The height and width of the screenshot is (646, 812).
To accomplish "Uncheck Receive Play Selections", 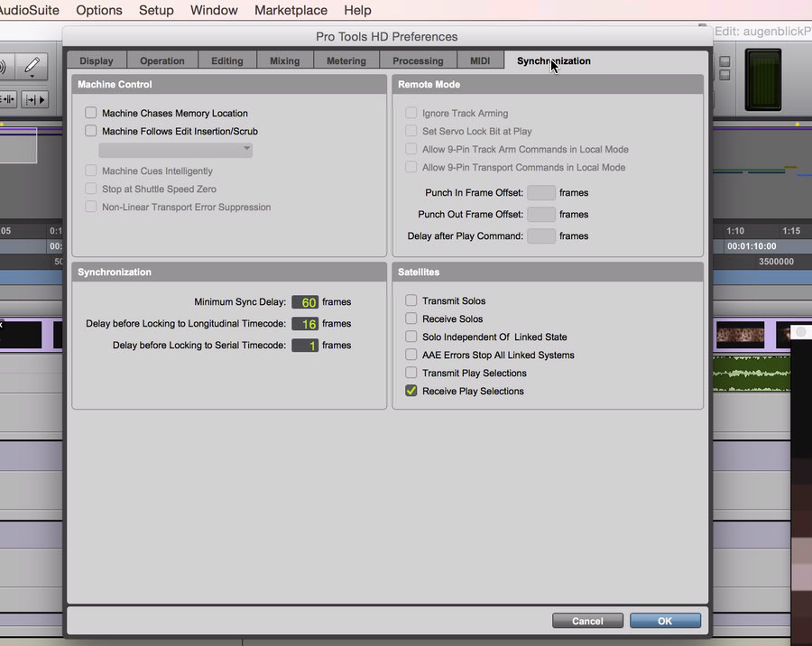I will [411, 392].
